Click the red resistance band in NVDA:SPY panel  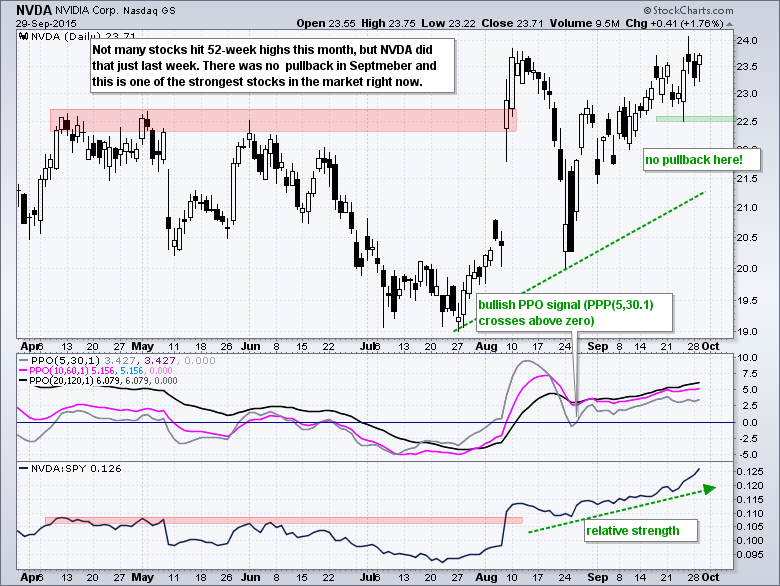tap(284, 520)
